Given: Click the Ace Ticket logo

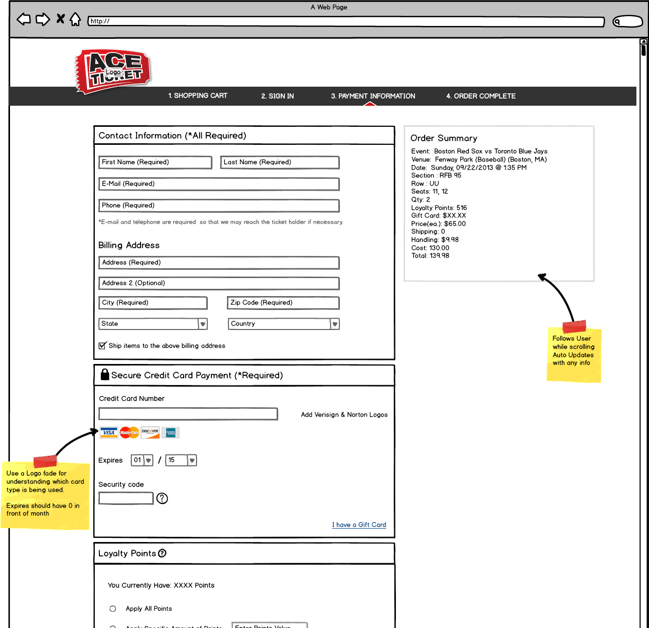Looking at the screenshot, I should (113, 71).
